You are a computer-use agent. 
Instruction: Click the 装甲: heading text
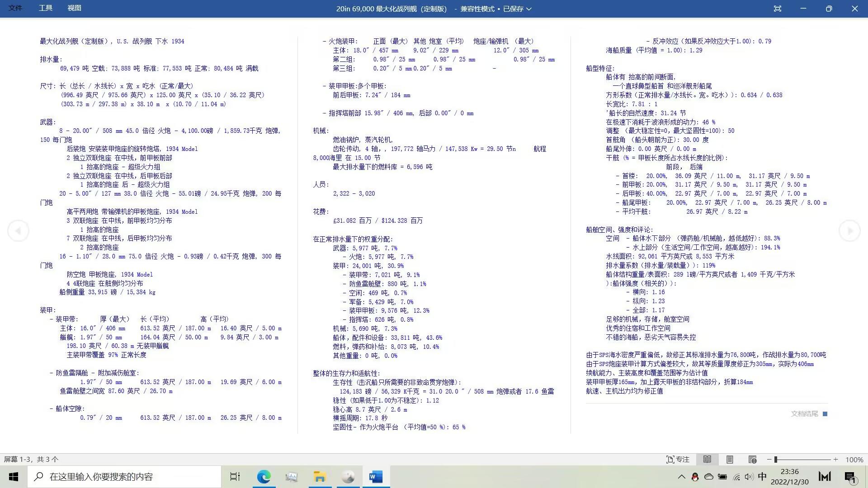click(x=48, y=310)
